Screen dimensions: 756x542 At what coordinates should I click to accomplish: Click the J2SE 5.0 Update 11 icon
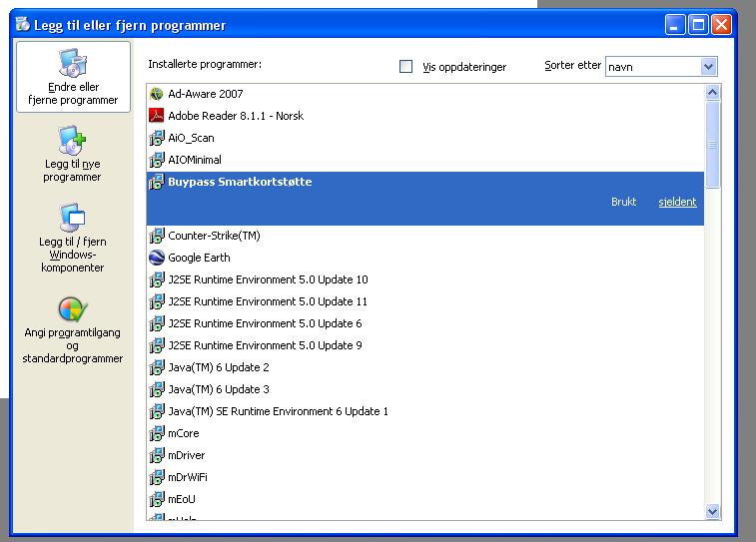coord(157,301)
